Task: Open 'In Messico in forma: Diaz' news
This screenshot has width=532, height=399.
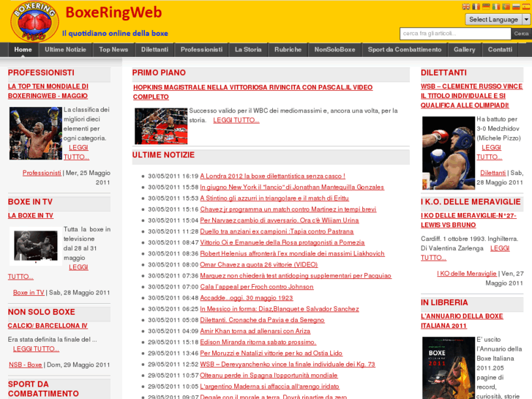Action: (x=280, y=309)
